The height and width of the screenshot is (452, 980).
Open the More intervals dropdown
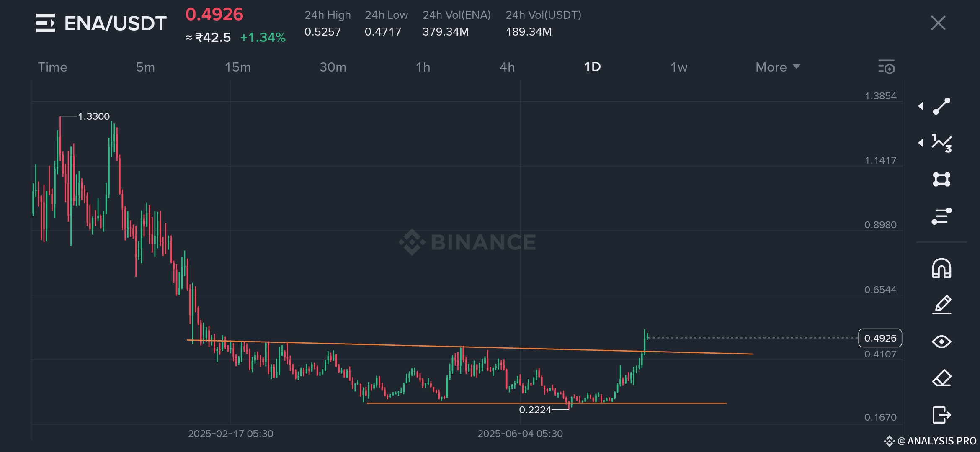778,67
